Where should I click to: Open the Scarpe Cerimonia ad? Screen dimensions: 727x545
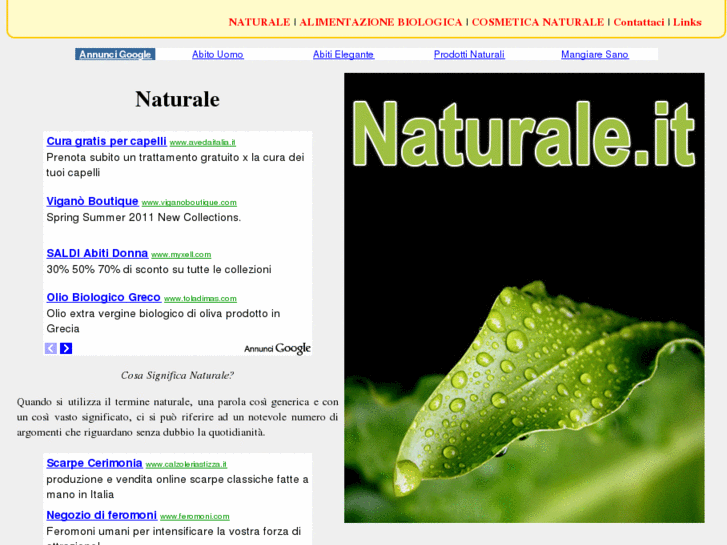pyautogui.click(x=94, y=463)
